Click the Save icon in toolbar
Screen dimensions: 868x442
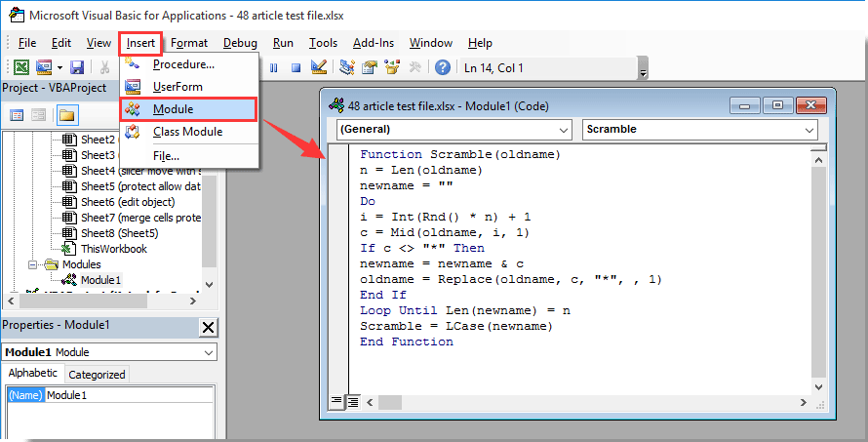tap(77, 67)
